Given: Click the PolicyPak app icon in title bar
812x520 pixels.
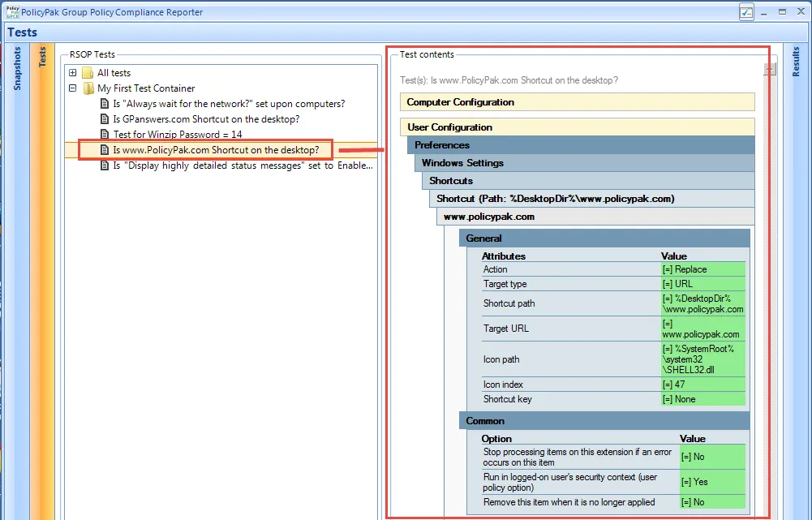Looking at the screenshot, I should [12, 12].
